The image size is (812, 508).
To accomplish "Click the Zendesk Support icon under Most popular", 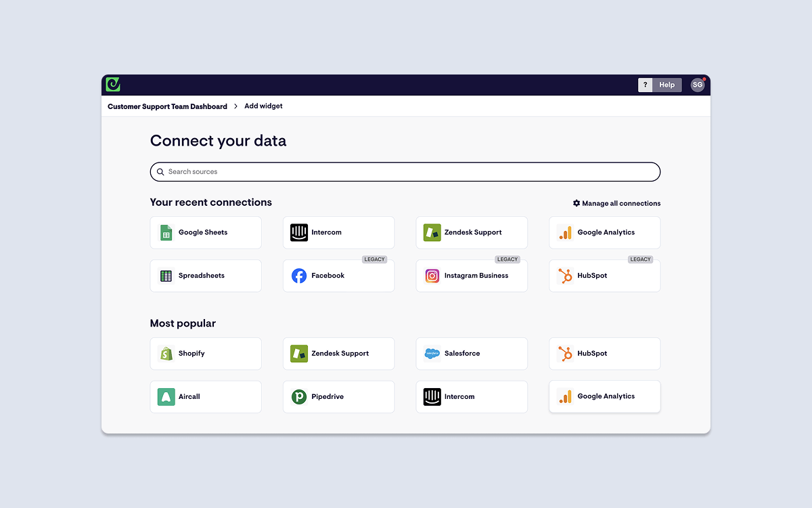I will click(x=299, y=354).
